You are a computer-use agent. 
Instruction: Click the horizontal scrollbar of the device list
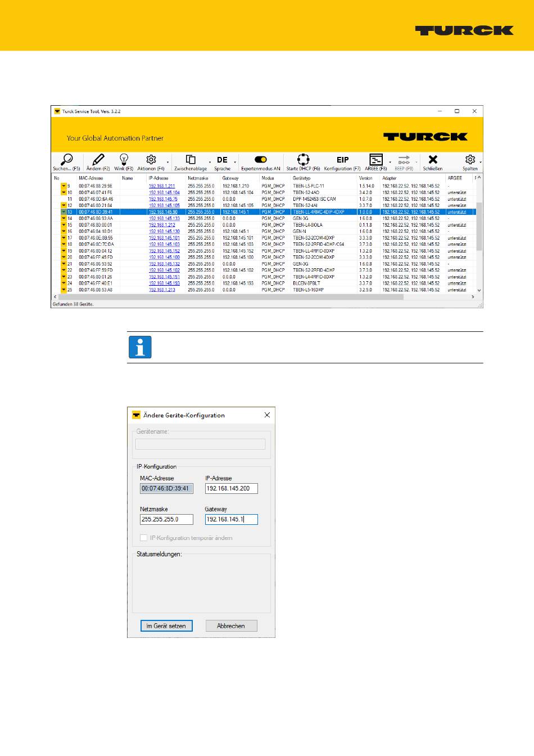pyautogui.click(x=230, y=296)
